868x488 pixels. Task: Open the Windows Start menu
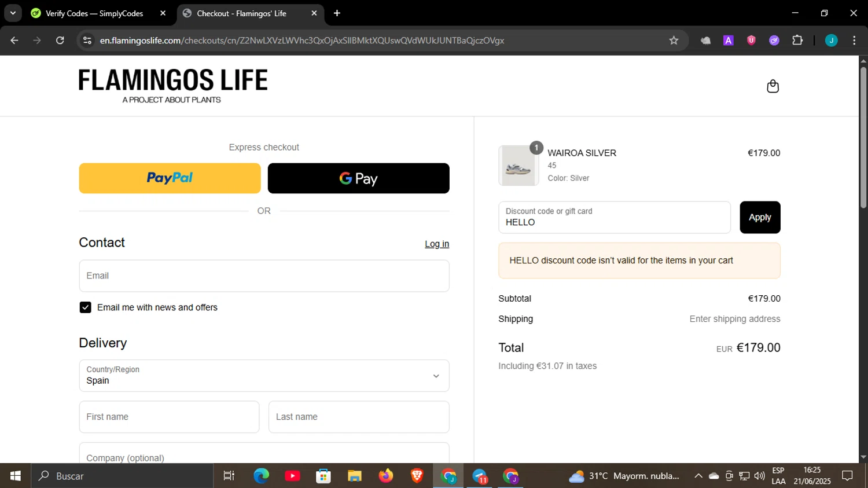(x=16, y=476)
